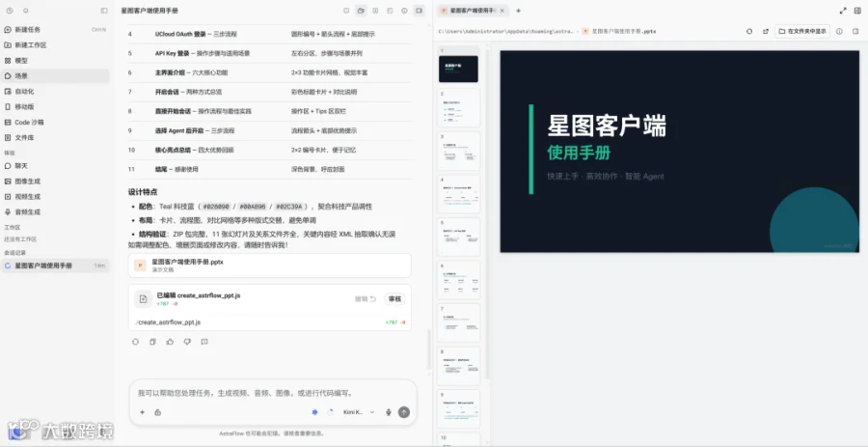Click the 审核 review button

point(394,299)
